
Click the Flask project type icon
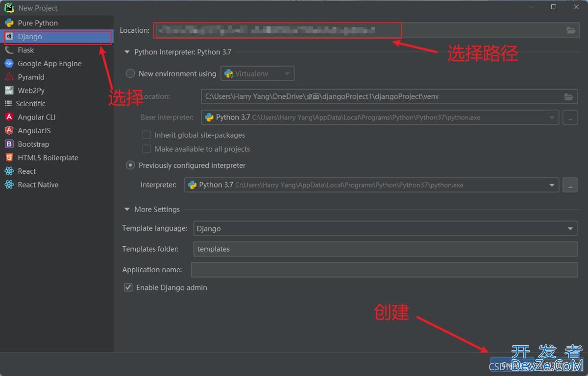tap(9, 50)
